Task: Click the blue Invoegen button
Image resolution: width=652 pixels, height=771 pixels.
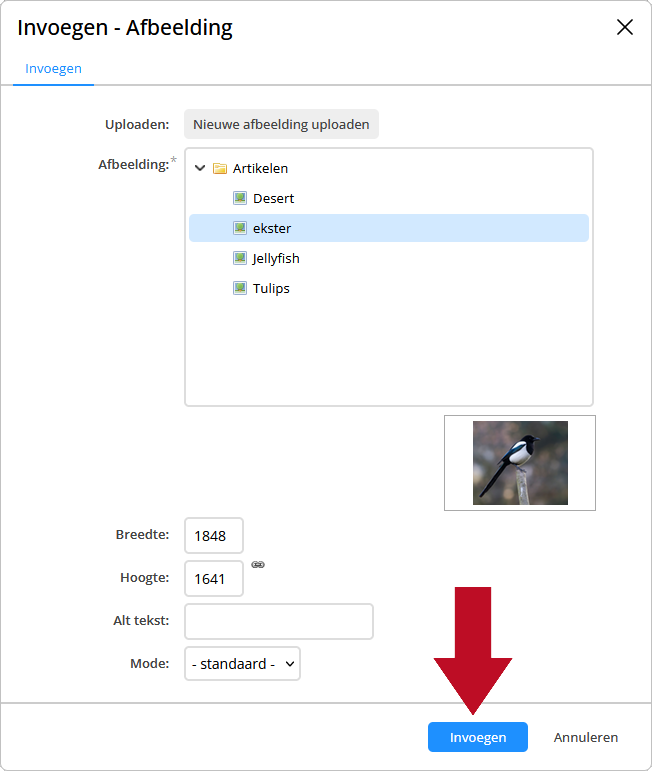Action: tap(478, 737)
